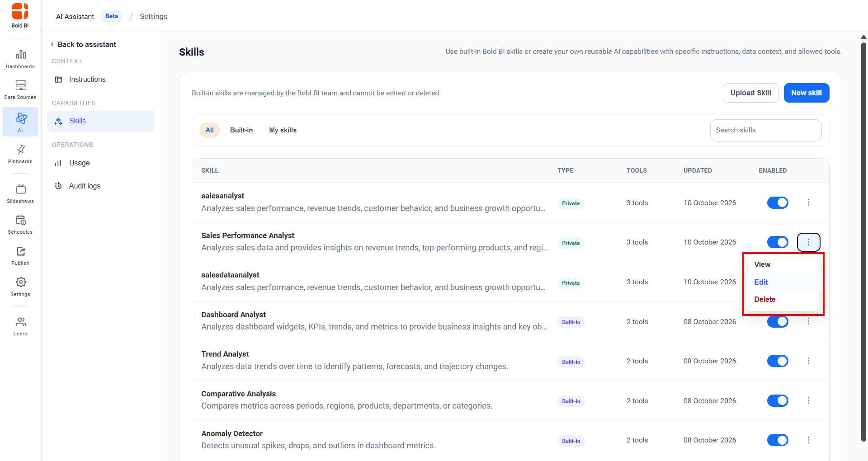Disable the Comparative Analysis skill

coord(778,400)
